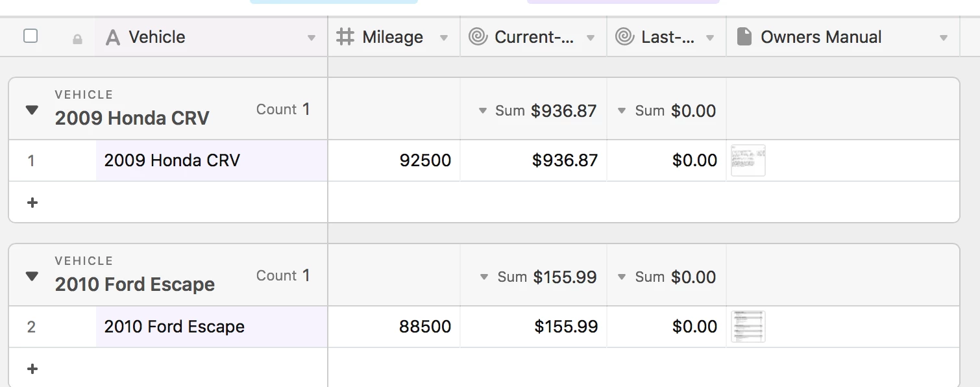Open the Sum $155.99 summary dropdown

(x=538, y=277)
